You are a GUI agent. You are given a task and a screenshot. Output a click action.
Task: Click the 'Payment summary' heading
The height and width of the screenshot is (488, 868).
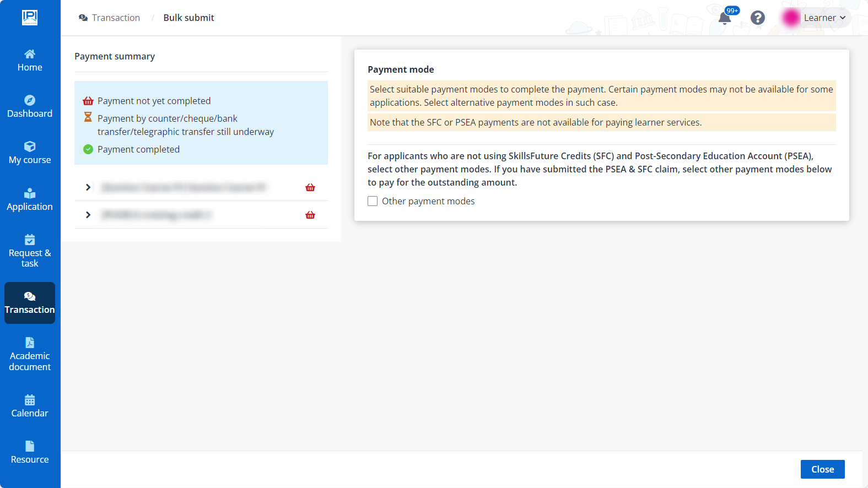click(115, 56)
